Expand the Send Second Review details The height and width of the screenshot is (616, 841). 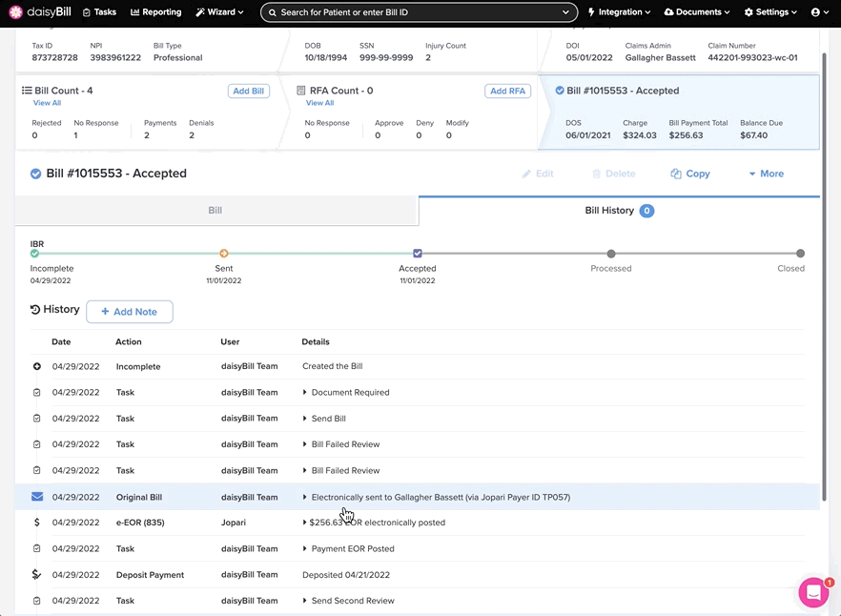[x=305, y=601]
